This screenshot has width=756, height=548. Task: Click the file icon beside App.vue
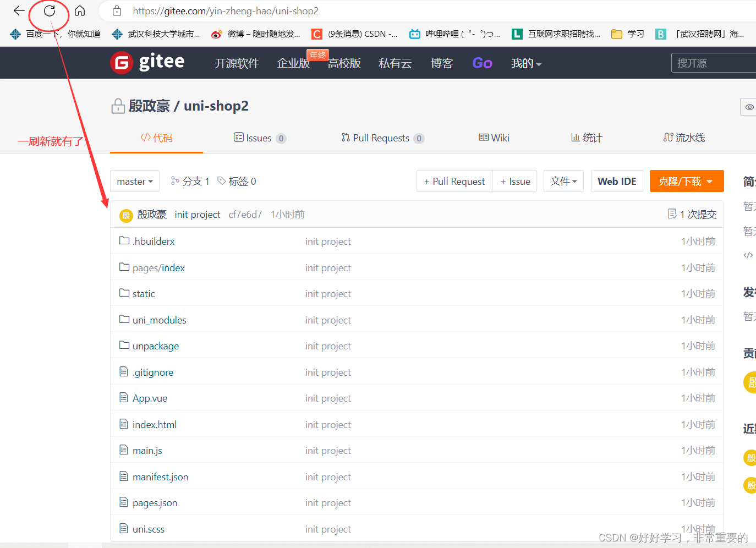[x=124, y=397]
